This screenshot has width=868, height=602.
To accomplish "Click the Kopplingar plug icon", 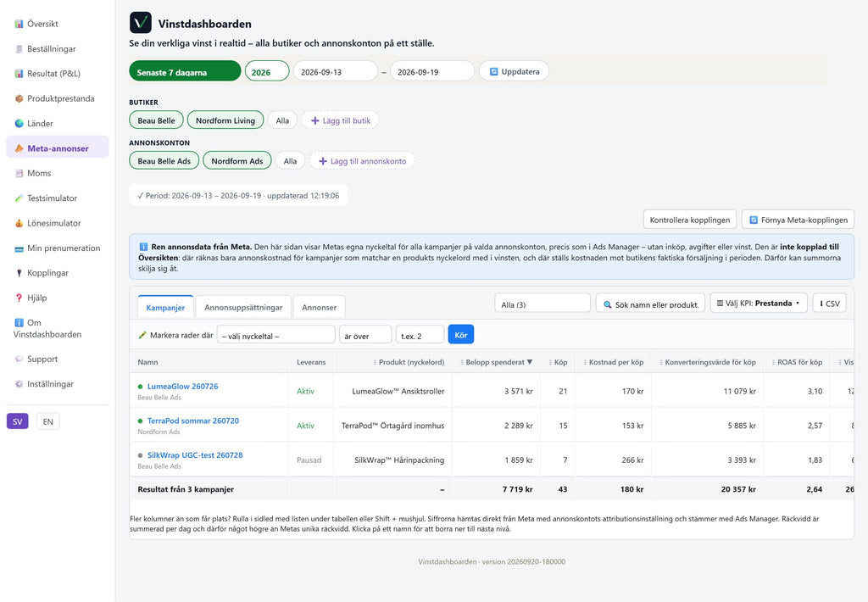I will pos(19,273).
